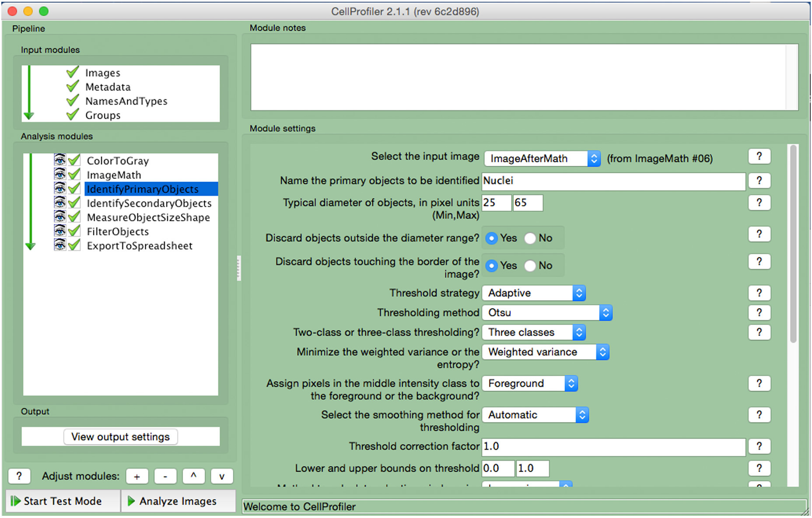812x518 pixels.
Task: Remove module using the minus button
Action: (x=165, y=476)
